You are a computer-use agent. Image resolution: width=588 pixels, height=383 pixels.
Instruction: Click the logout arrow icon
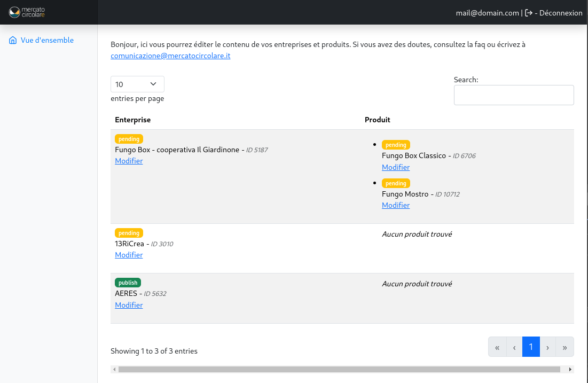point(528,13)
